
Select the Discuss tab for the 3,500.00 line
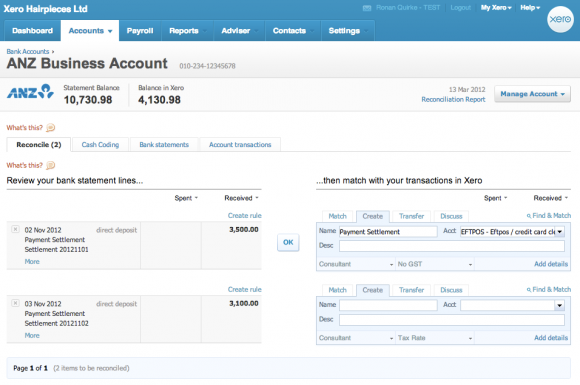(x=451, y=216)
